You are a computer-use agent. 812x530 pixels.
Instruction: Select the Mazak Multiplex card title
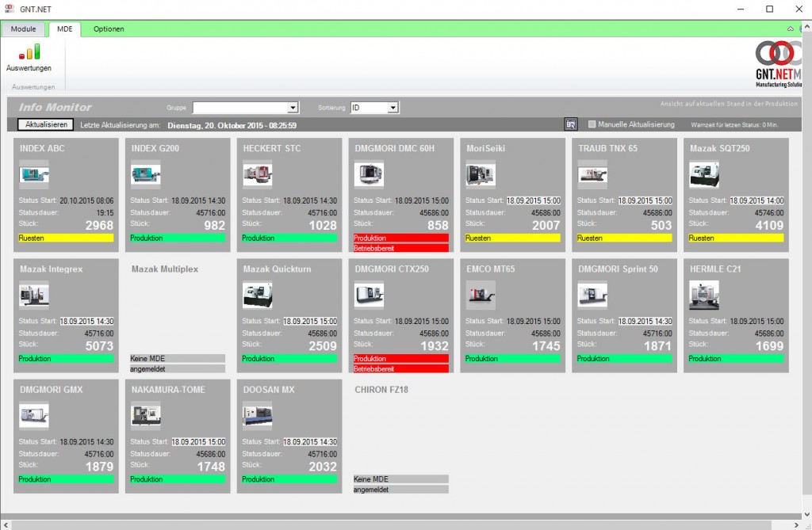click(x=165, y=269)
